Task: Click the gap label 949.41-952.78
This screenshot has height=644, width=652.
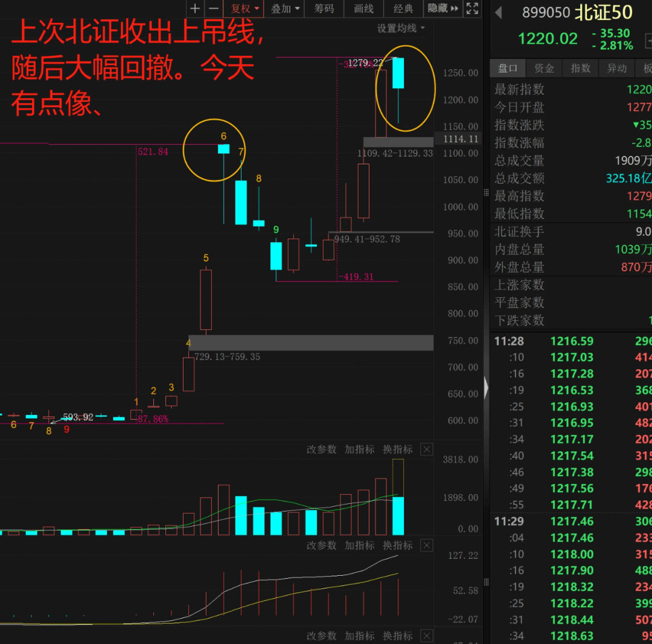Action: (367, 239)
